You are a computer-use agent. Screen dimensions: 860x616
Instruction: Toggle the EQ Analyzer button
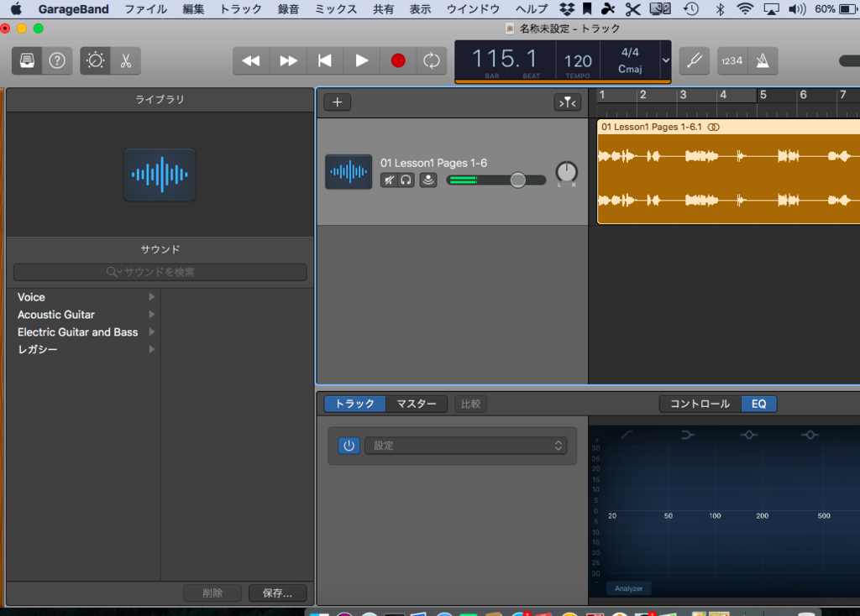coord(628,588)
